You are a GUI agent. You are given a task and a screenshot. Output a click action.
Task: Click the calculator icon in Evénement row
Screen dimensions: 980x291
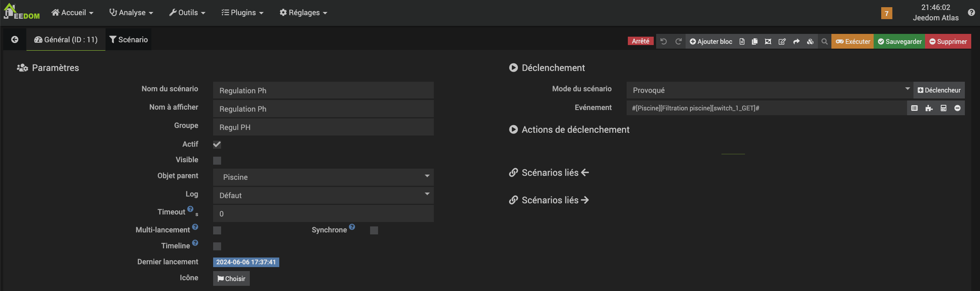(x=943, y=108)
